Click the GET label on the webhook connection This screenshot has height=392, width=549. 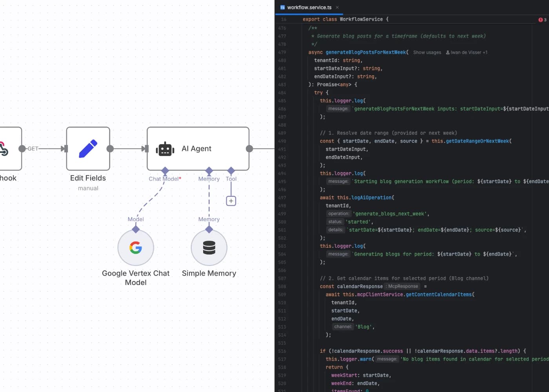[x=33, y=149]
